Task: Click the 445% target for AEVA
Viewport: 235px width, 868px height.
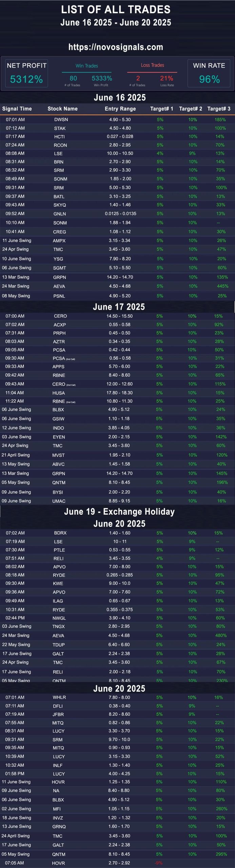Action: [x=222, y=286]
